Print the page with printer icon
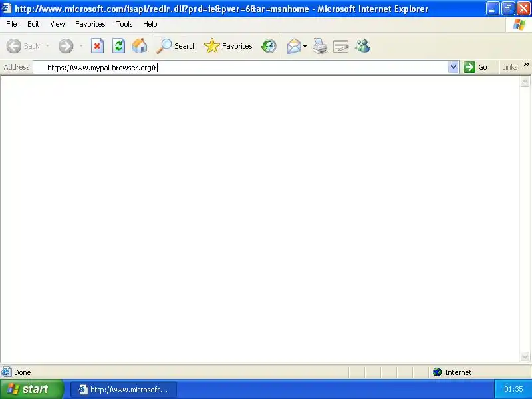 pyautogui.click(x=320, y=46)
